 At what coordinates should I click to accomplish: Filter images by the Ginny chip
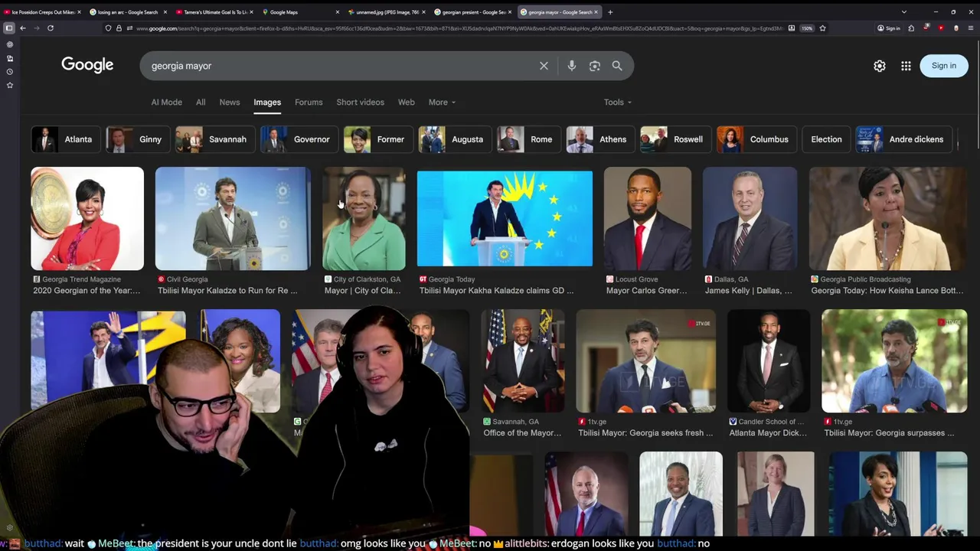137,139
